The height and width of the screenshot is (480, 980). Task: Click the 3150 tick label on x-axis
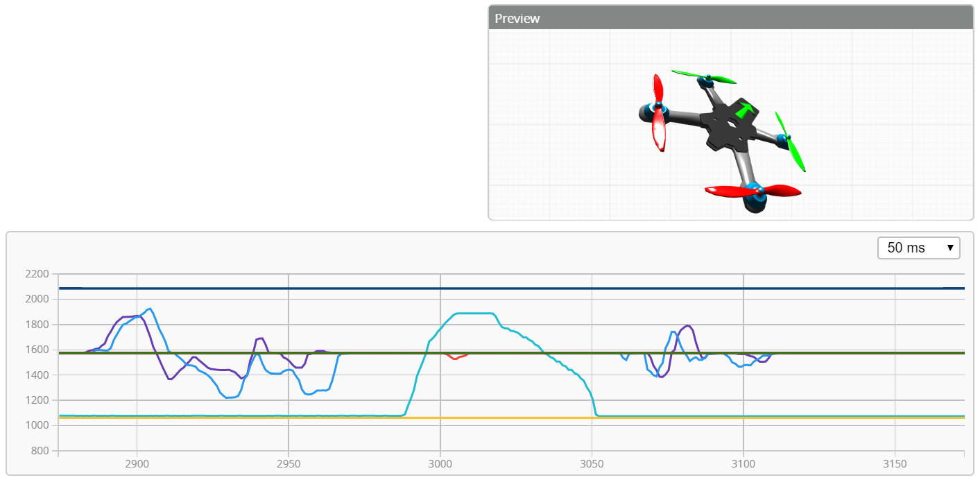[895, 463]
